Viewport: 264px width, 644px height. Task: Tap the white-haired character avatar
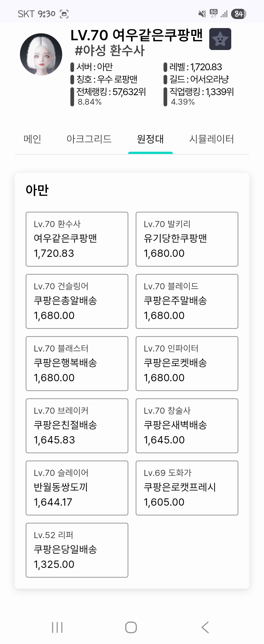click(x=41, y=54)
